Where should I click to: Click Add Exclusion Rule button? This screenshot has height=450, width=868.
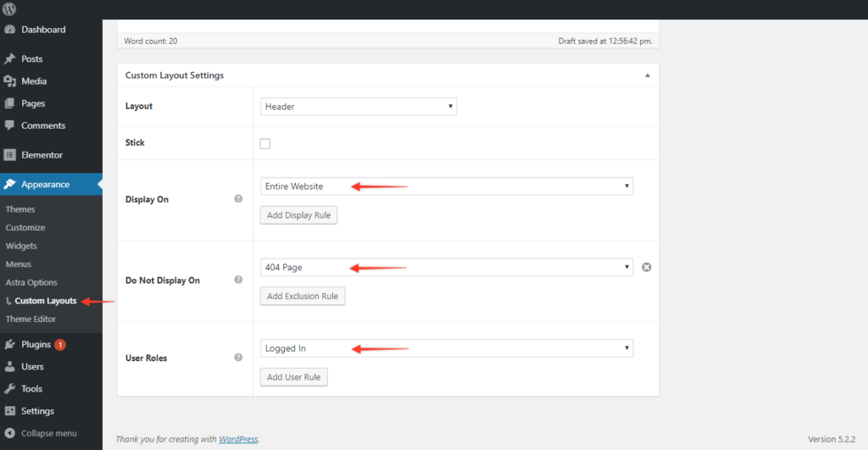click(x=303, y=296)
